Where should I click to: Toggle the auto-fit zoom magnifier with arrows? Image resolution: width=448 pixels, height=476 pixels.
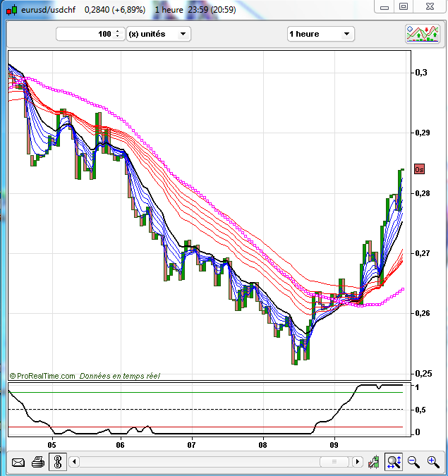(x=394, y=463)
